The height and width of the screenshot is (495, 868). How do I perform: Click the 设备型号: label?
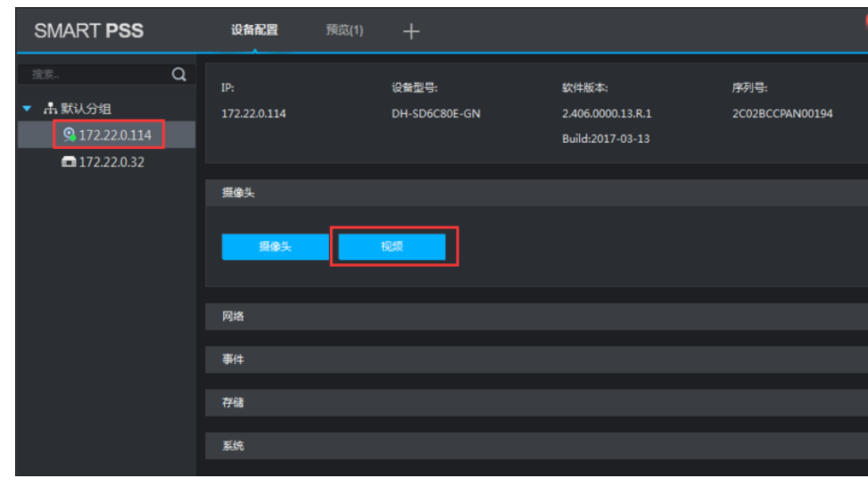[415, 88]
